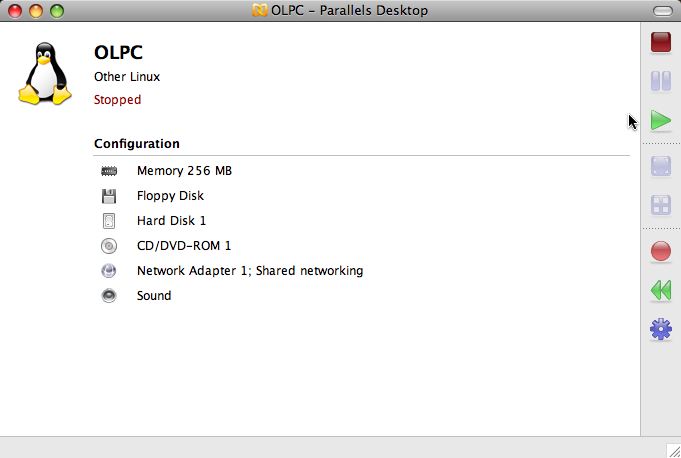Click the OLPC virtual machine name
This screenshot has height=458, width=681.
pos(118,52)
